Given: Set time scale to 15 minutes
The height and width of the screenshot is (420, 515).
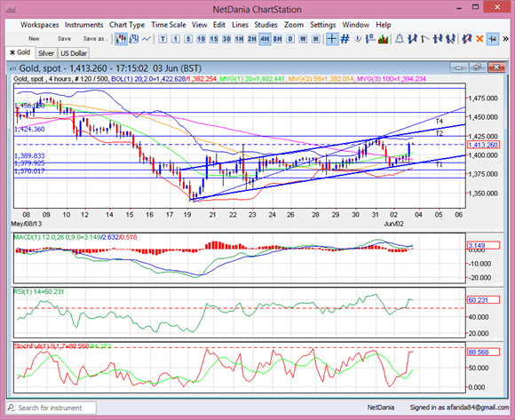Looking at the screenshot, I should [x=214, y=39].
